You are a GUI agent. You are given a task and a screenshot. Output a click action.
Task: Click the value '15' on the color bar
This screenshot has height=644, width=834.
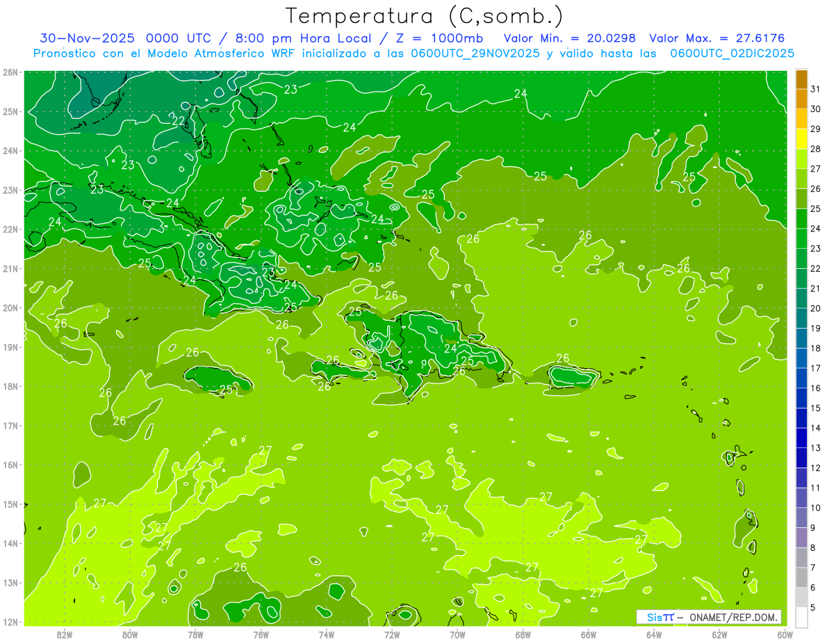pos(816,408)
